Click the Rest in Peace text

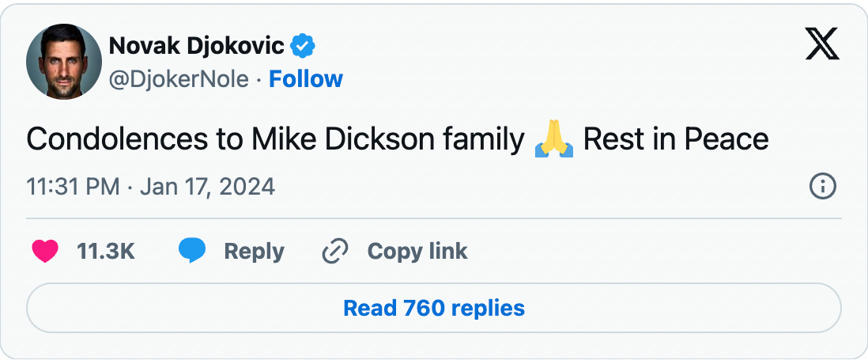click(676, 139)
